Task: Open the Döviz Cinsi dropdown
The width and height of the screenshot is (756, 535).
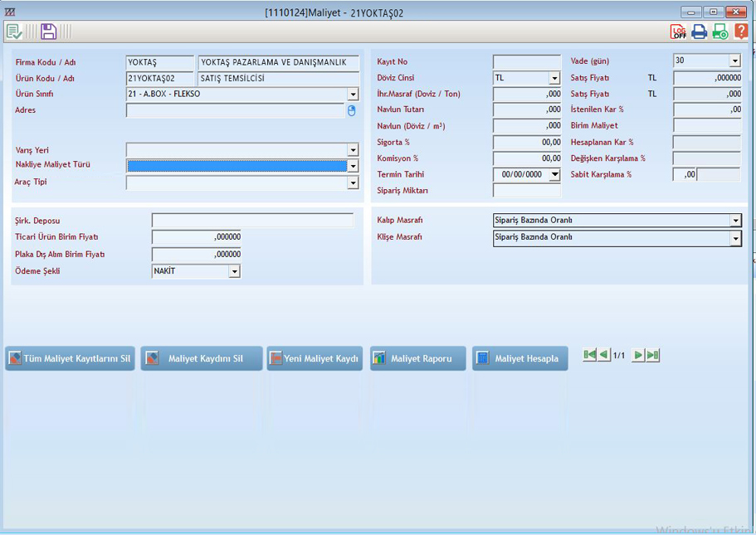Action: point(554,79)
